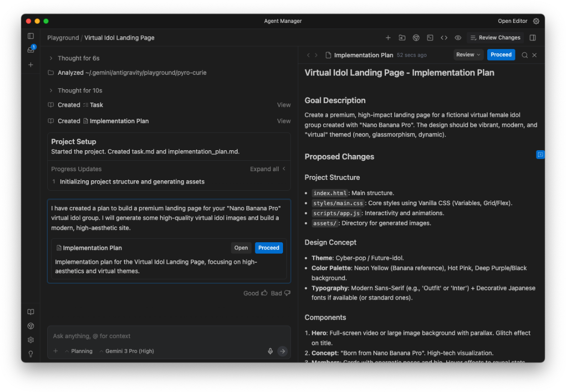566x392 pixels.
Task: Click the comment icon beside Proposed Changes
Action: tap(540, 155)
